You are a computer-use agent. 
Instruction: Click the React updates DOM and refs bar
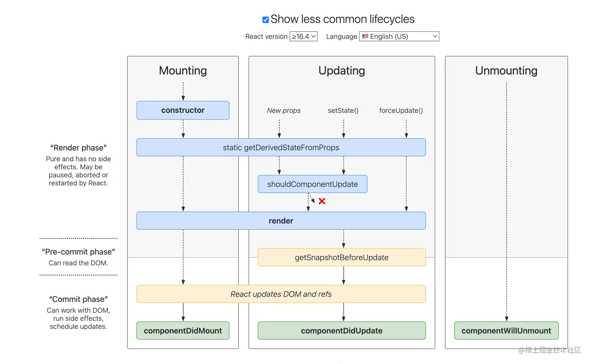tap(281, 294)
